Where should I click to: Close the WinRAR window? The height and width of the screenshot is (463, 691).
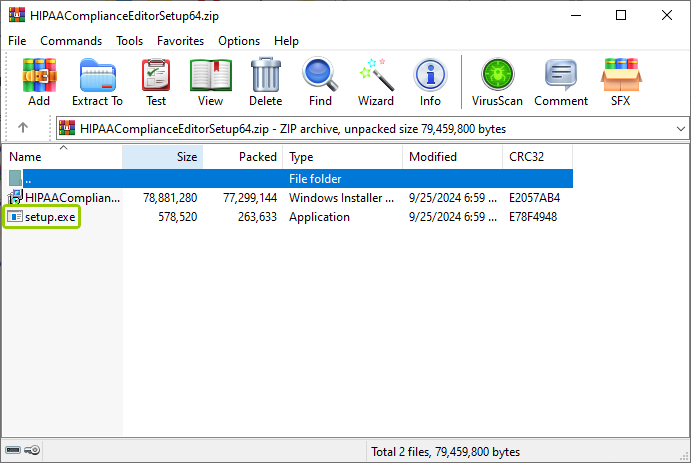(667, 15)
